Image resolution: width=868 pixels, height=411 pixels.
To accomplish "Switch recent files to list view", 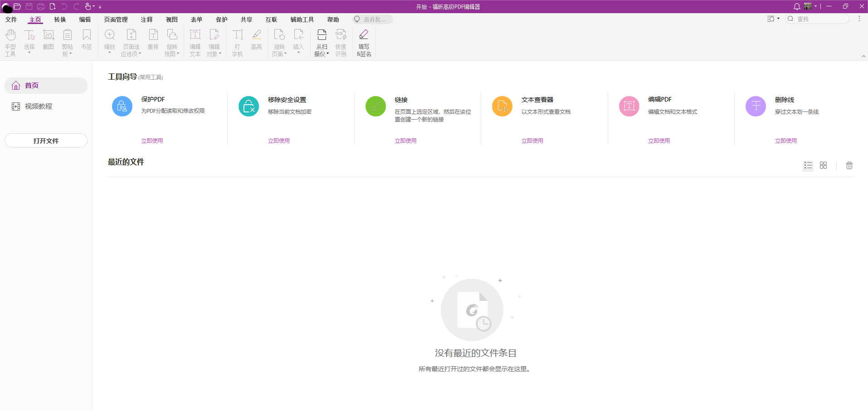I will (x=808, y=165).
